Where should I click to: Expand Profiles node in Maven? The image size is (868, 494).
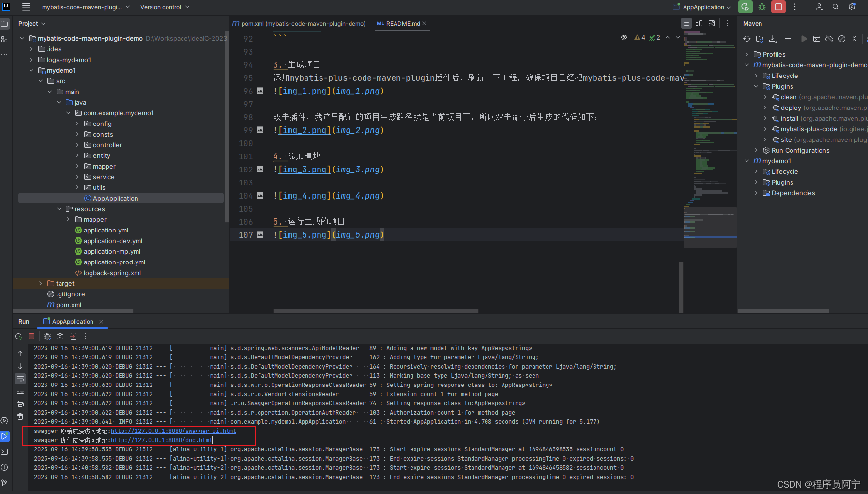[x=747, y=54]
